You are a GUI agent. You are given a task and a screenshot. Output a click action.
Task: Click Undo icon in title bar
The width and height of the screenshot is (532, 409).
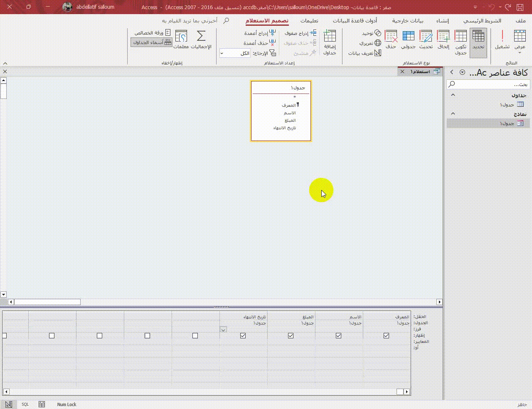[492, 7]
